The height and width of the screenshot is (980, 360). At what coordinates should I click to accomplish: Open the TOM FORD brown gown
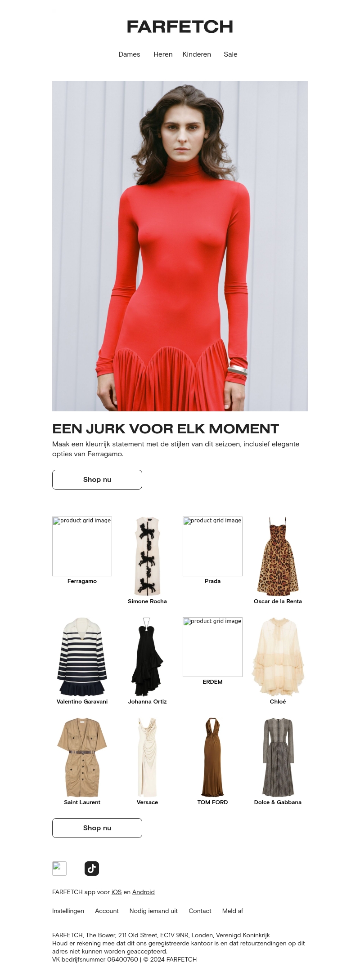pyautogui.click(x=212, y=757)
